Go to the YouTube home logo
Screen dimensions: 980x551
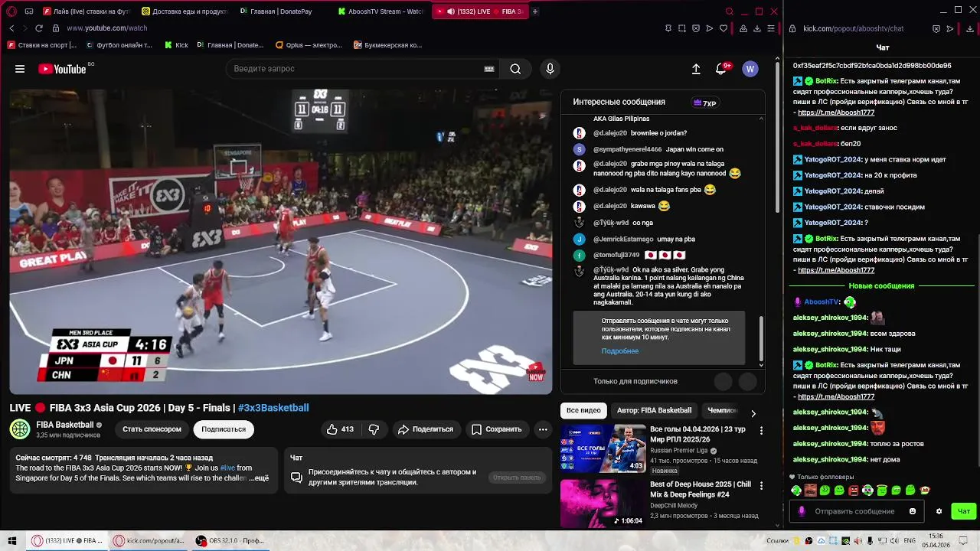coord(62,69)
